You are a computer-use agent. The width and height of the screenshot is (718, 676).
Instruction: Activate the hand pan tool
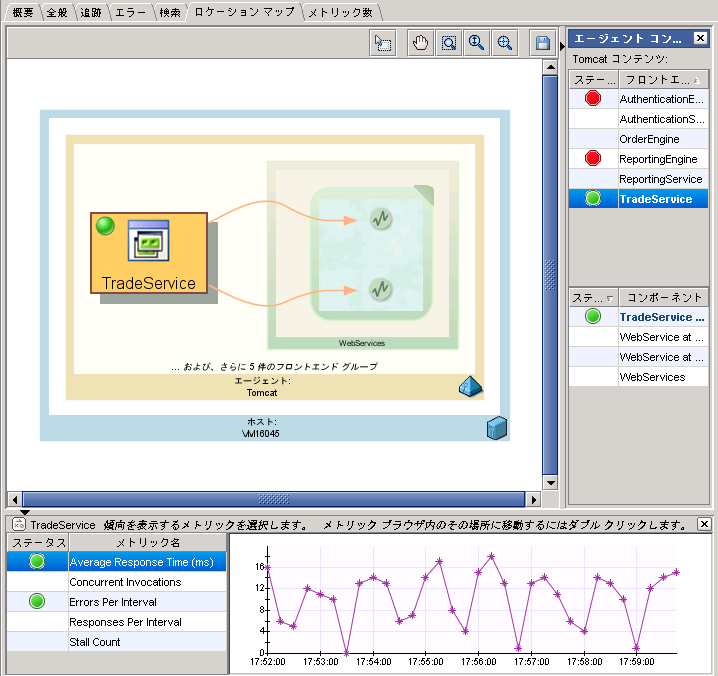pyautogui.click(x=421, y=43)
